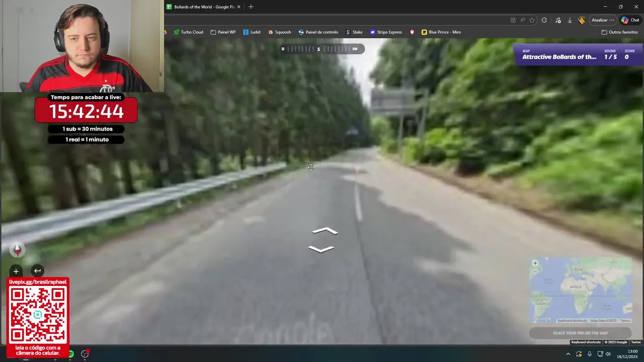The height and width of the screenshot is (362, 644).
Task: Open the Squoosh bookmark
Action: tap(279, 32)
